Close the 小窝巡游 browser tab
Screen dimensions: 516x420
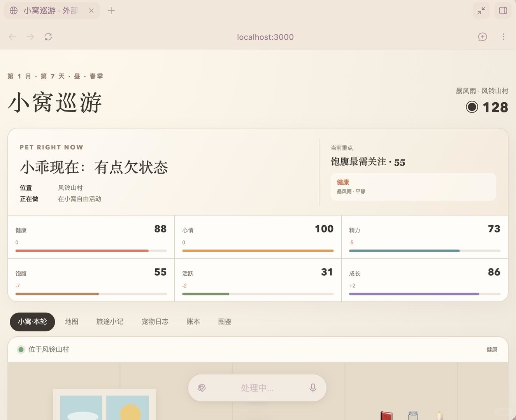click(91, 10)
